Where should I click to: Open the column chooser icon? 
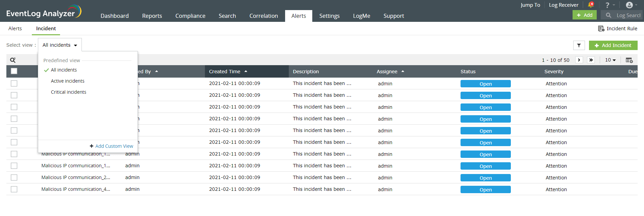pos(629,60)
